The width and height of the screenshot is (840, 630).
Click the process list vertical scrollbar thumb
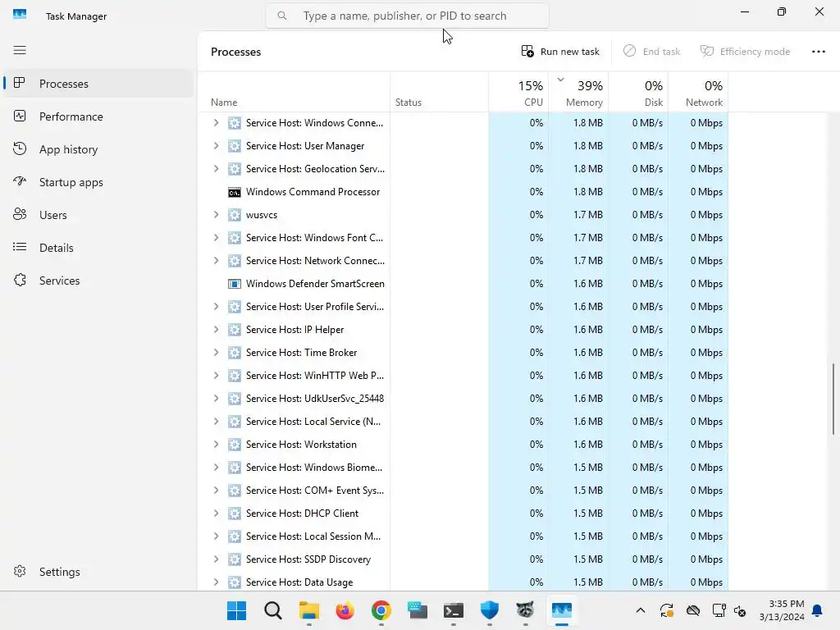(833, 399)
